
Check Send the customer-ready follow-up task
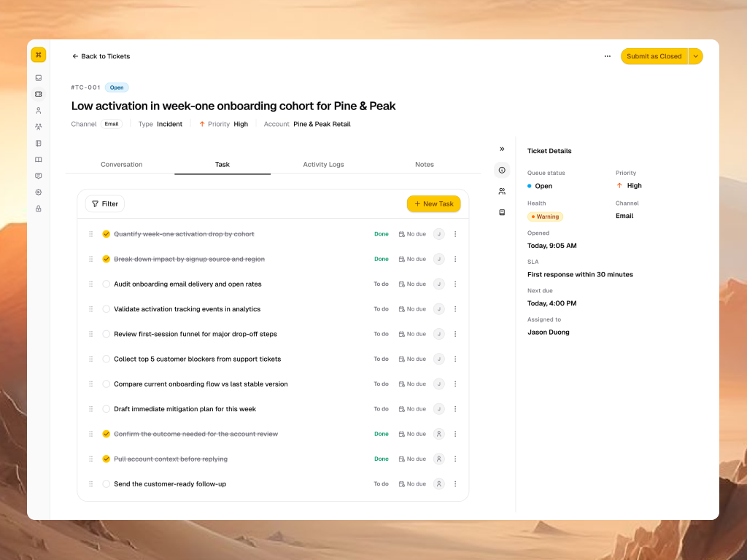107,484
